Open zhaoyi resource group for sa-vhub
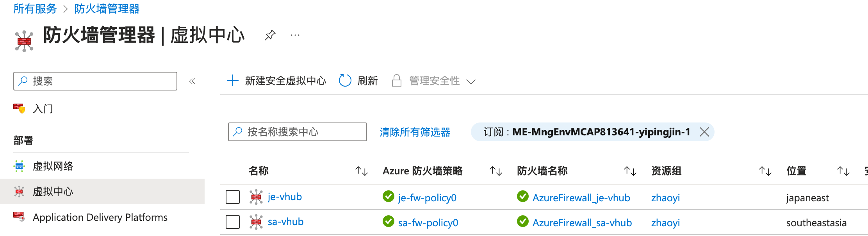Image resolution: width=868 pixels, height=236 pixels. coord(665,223)
